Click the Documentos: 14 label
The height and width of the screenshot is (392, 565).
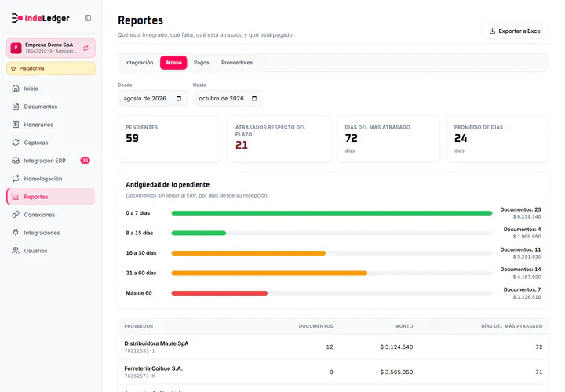click(520, 270)
